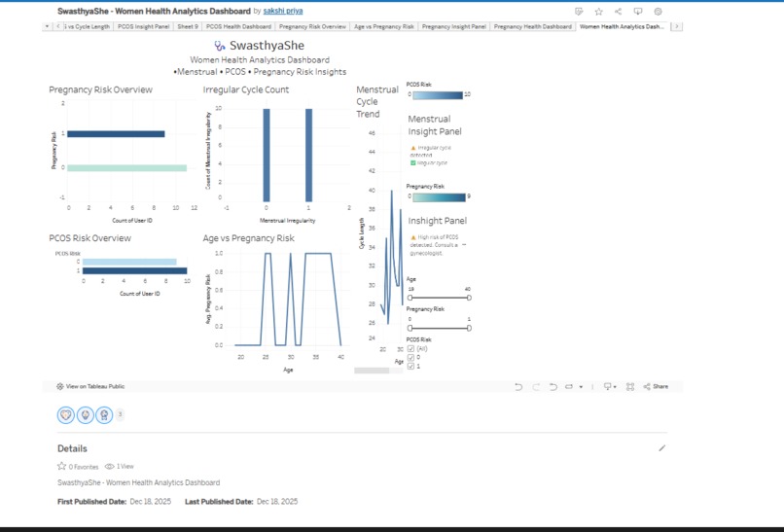This screenshot has width=784, height=532.
Task: Edit details with the pencil icon
Action: coord(662,448)
